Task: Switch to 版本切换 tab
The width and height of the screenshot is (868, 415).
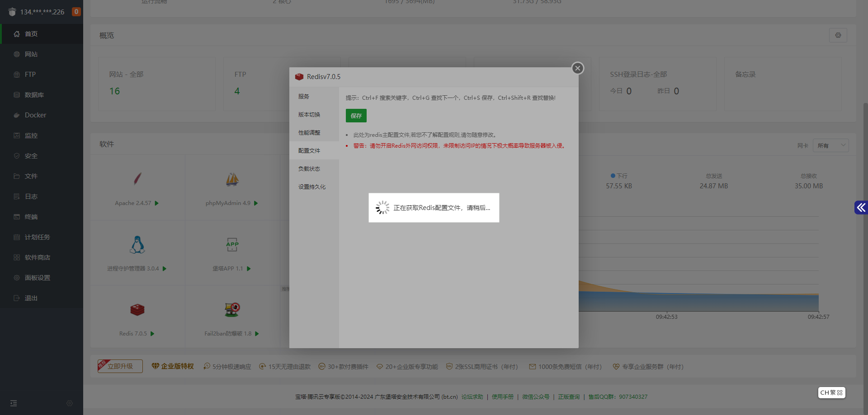Action: [x=314, y=115]
